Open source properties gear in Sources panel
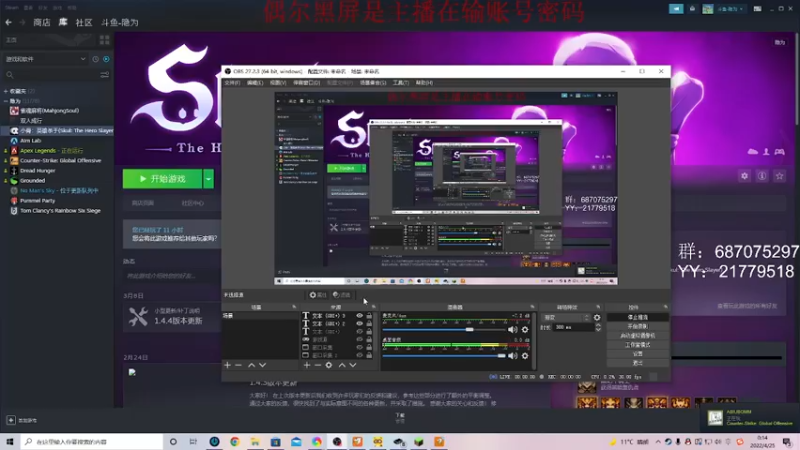800x450 pixels. [x=329, y=365]
